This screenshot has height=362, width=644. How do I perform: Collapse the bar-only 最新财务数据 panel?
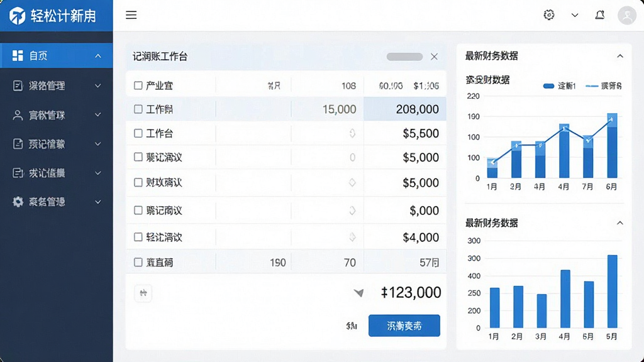(x=619, y=223)
